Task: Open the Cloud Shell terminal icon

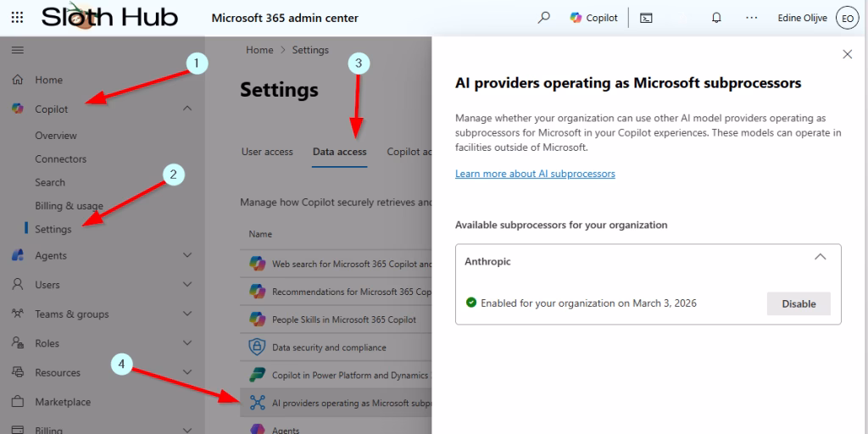Action: click(646, 18)
